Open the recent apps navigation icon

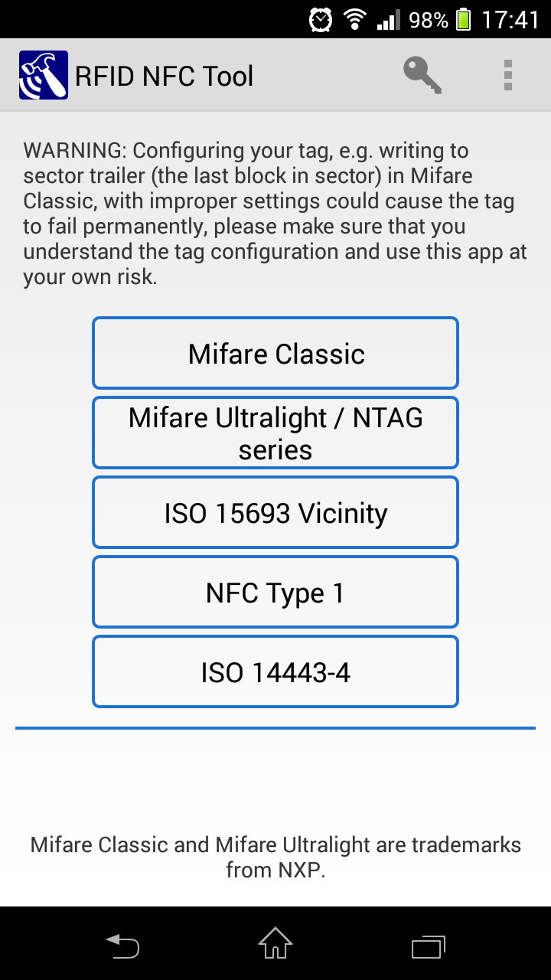429,946
